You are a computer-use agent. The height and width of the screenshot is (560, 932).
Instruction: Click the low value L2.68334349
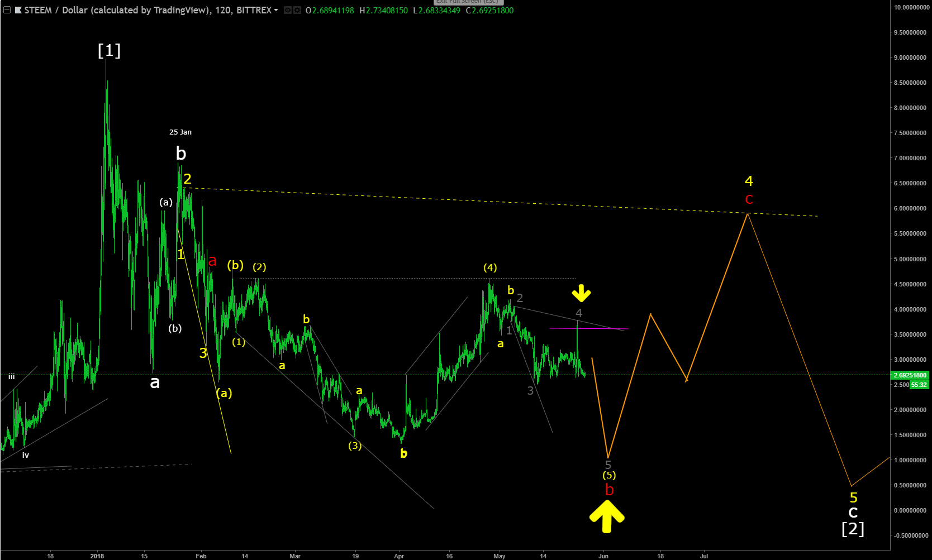point(437,10)
